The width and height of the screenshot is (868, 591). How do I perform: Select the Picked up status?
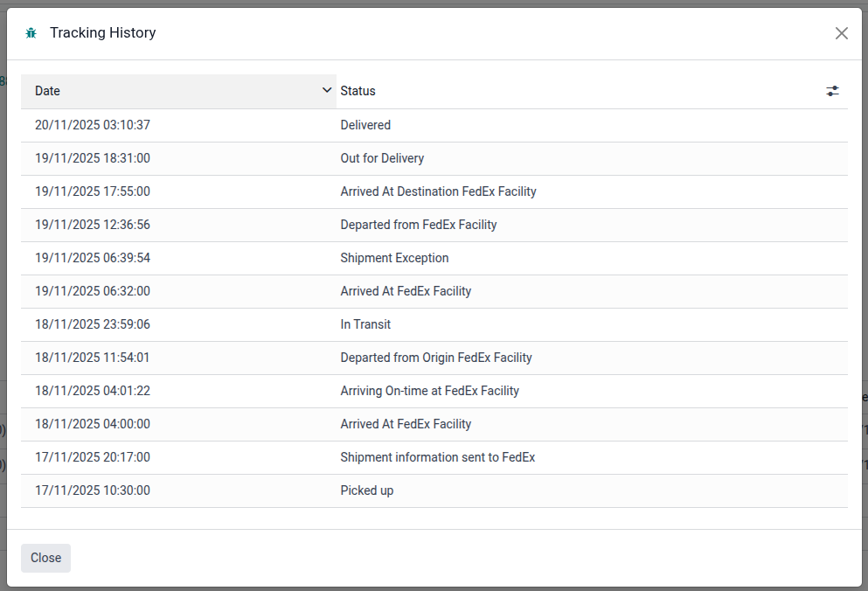[x=367, y=490]
